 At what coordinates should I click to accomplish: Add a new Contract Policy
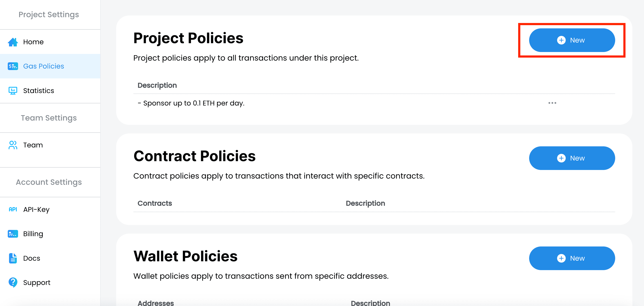point(572,158)
